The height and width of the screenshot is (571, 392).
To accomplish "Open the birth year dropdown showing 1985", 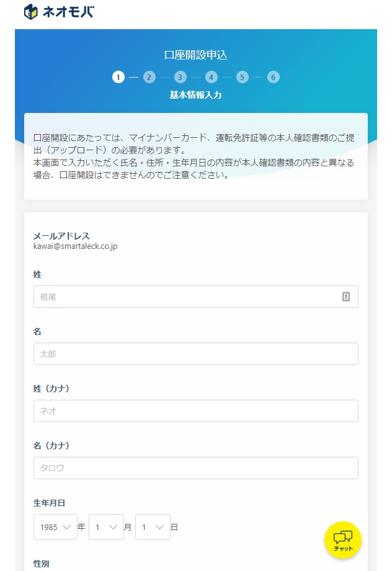I will click(x=55, y=527).
